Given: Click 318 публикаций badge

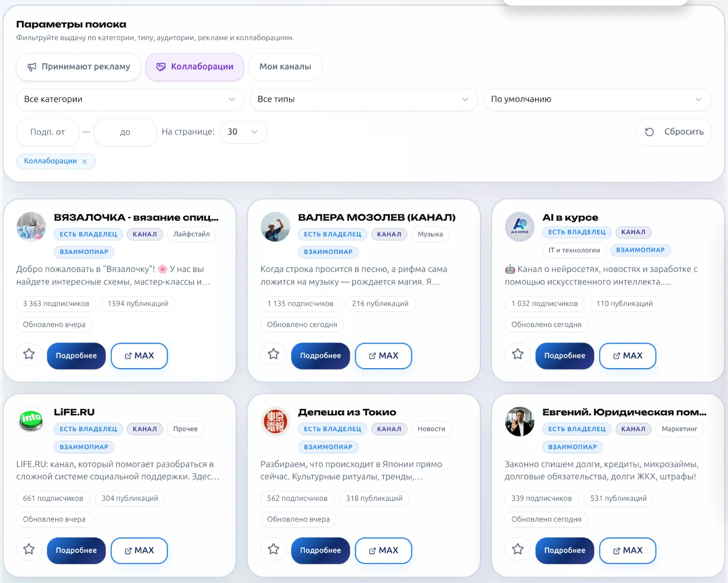Looking at the screenshot, I should (x=374, y=498).
